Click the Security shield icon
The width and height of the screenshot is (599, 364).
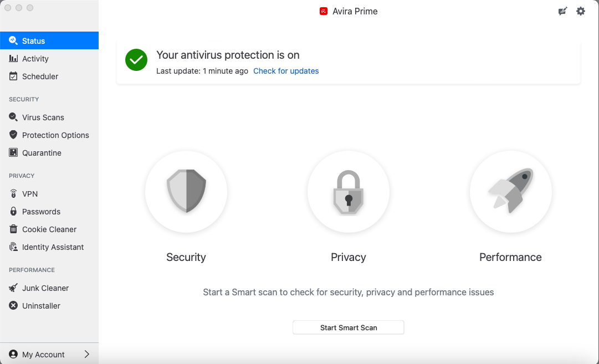tap(186, 191)
